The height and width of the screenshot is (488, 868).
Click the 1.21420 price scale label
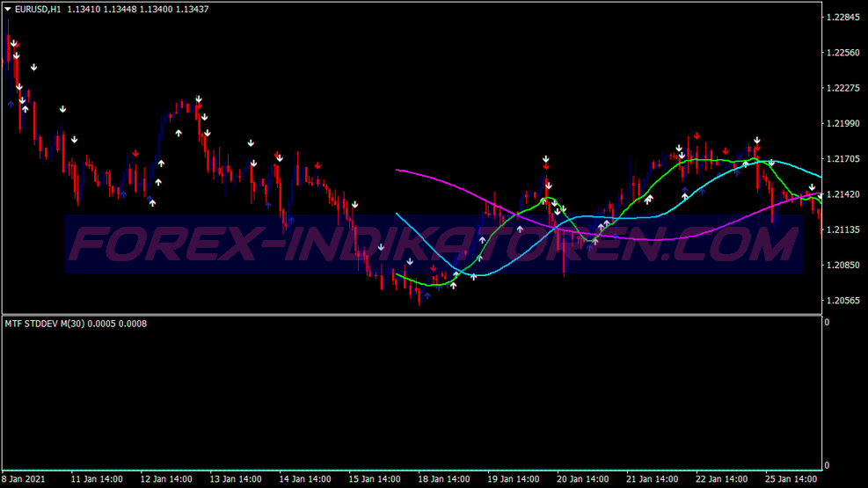[x=843, y=194]
